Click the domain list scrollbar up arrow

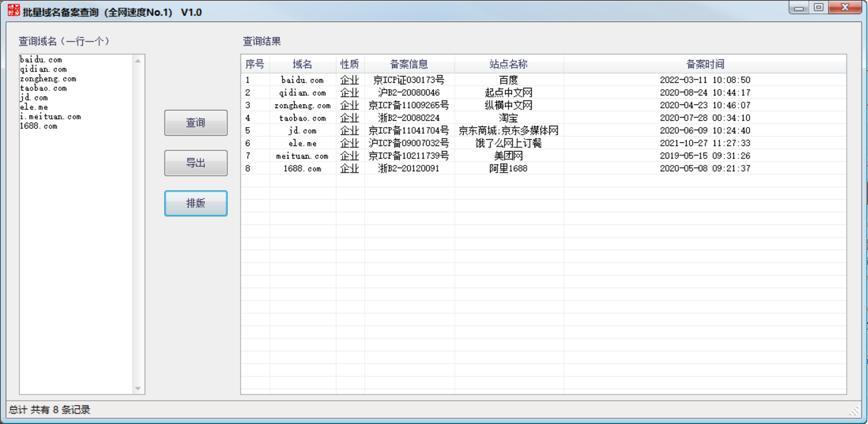138,61
